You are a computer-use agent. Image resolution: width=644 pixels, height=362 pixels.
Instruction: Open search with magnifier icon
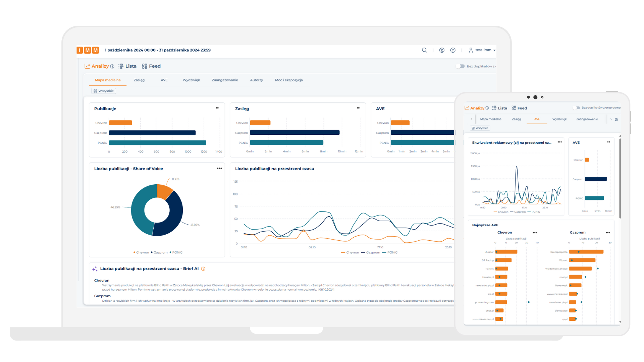tap(424, 50)
